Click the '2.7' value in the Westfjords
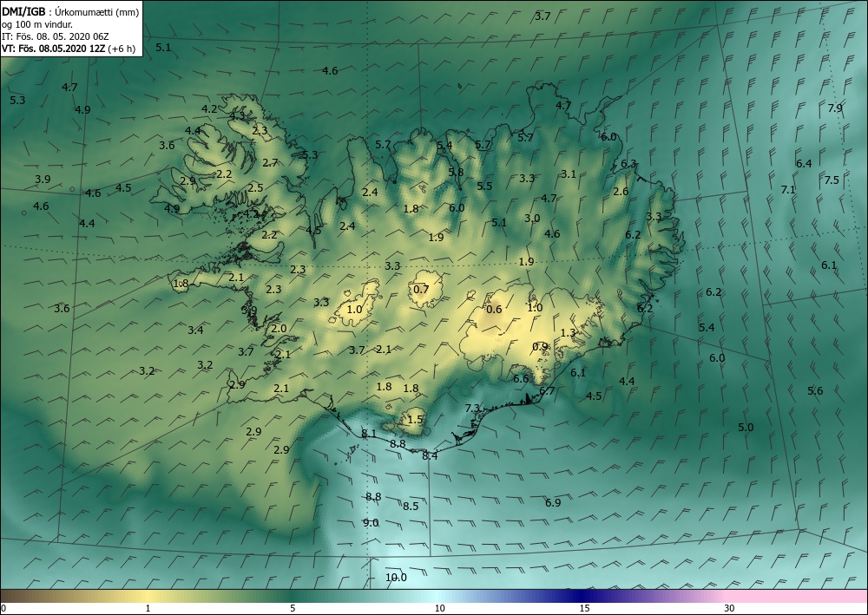The height and width of the screenshot is (615, 868). 270,162
